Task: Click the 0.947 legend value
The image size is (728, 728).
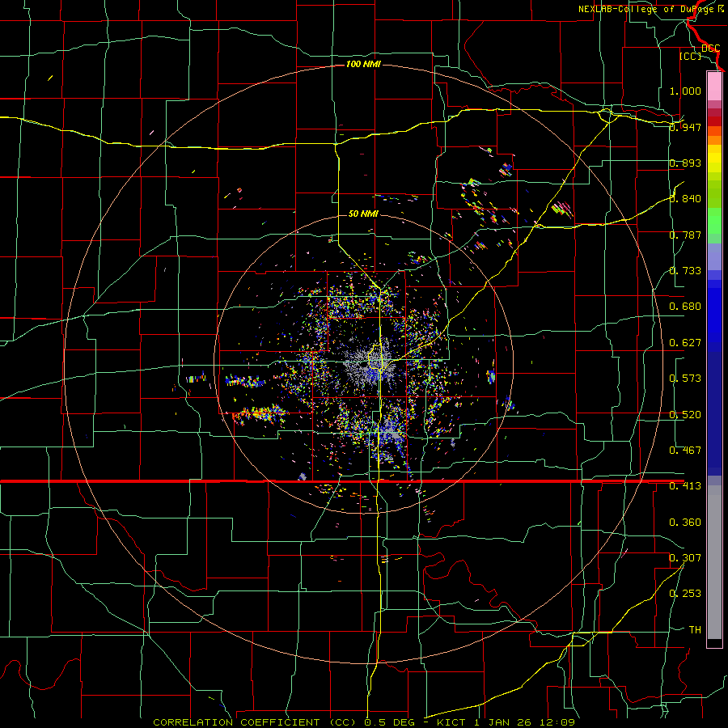Action: [x=685, y=127]
